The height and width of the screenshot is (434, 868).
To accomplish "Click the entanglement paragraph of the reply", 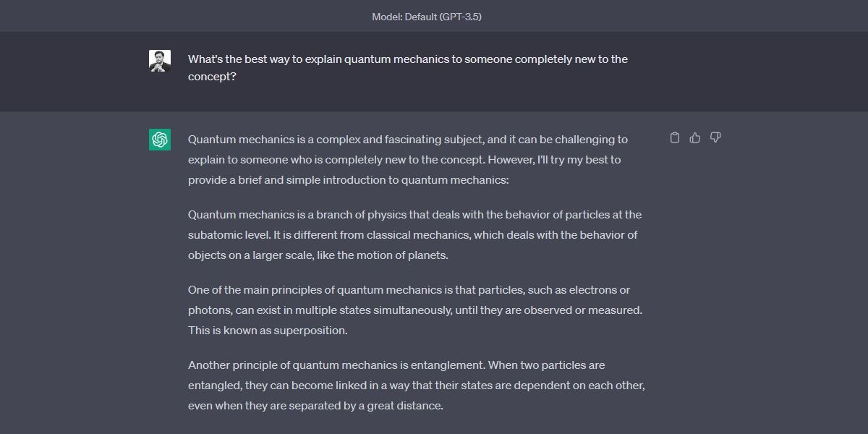I will tap(415, 385).
